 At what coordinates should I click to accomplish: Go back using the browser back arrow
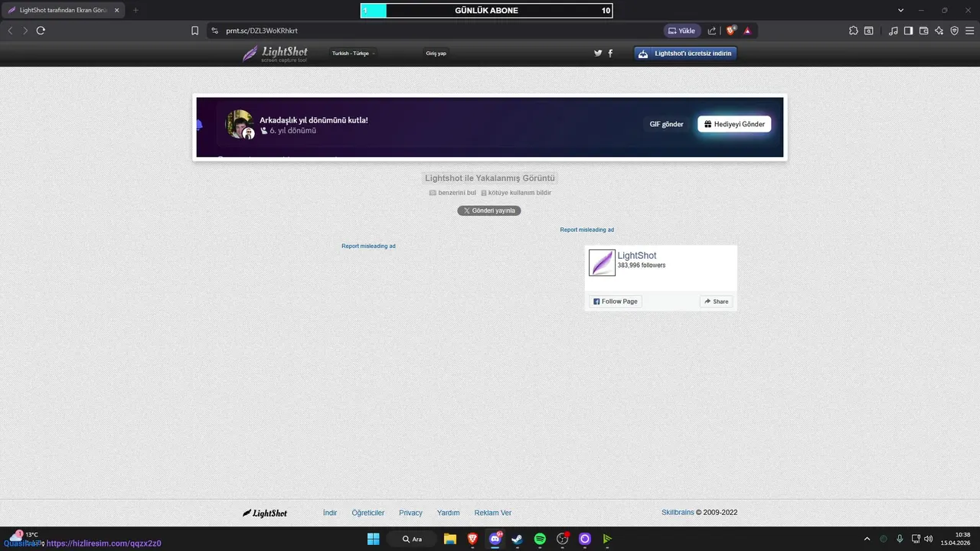[10, 31]
